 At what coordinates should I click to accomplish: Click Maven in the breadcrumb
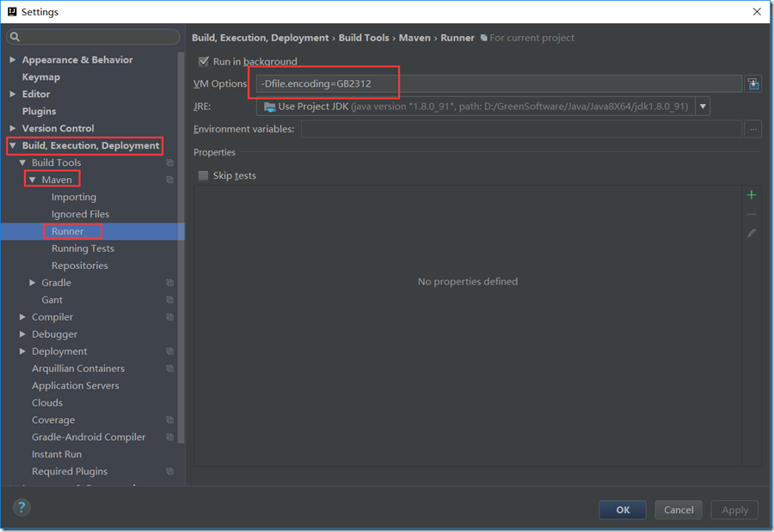coord(415,38)
